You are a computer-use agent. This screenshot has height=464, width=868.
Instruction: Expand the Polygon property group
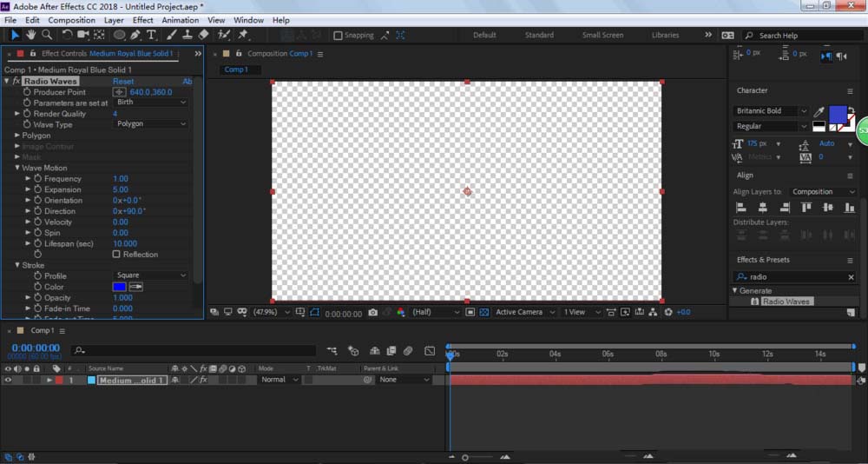pos(17,136)
